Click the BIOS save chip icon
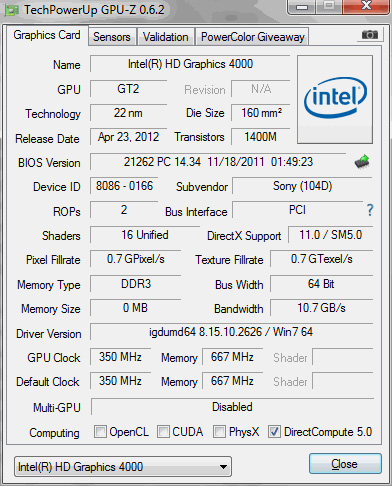Screen dimensions: 392x486 coord(362,162)
